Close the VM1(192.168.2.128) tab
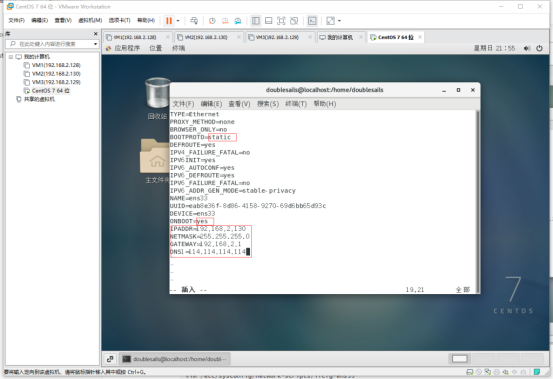The height and width of the screenshot is (379, 553). click(x=168, y=37)
